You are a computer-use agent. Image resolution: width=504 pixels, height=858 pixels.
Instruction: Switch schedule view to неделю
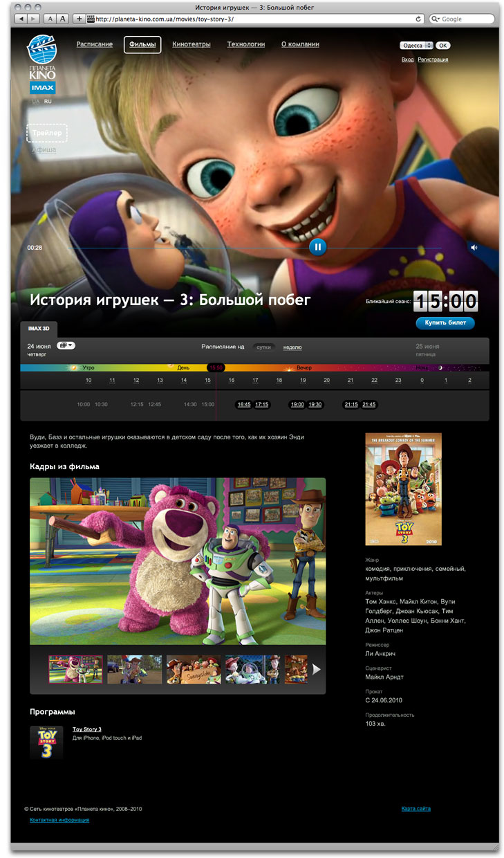coord(292,347)
